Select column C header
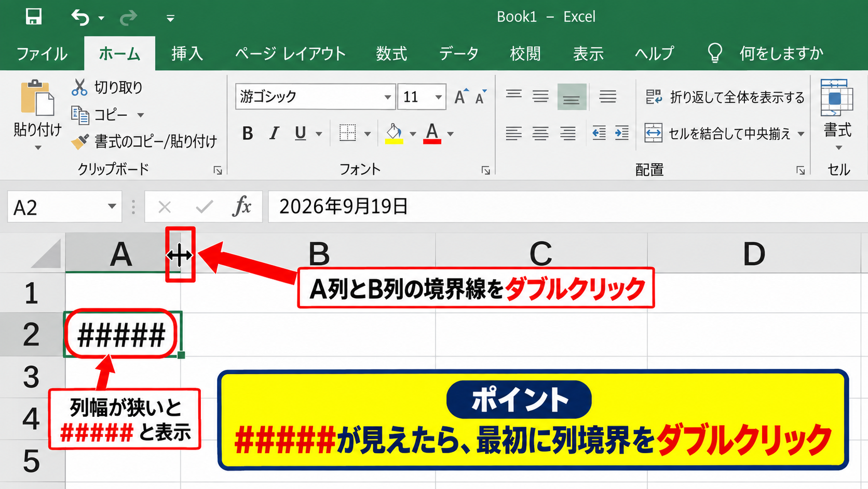This screenshot has height=489, width=868. pyautogui.click(x=541, y=253)
